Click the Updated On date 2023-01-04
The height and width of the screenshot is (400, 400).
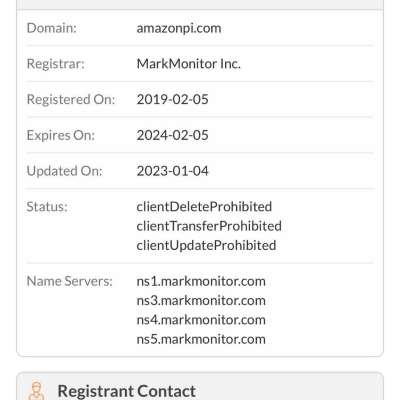click(172, 171)
